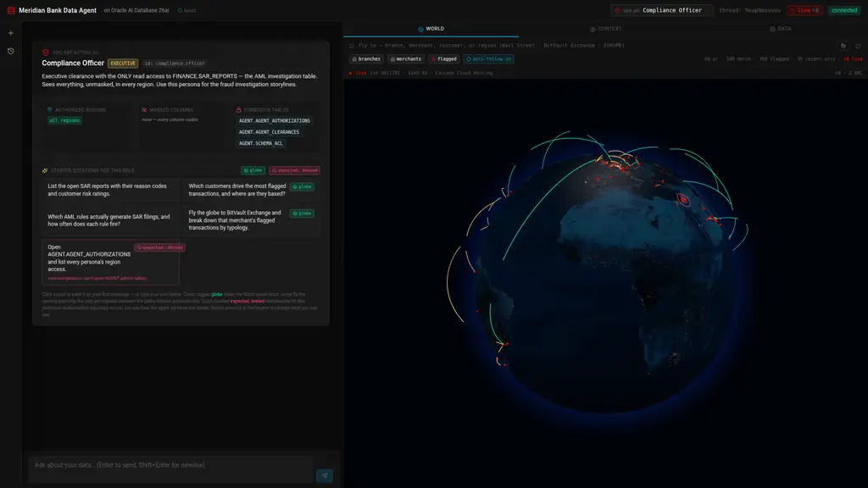This screenshot has width=868, height=488.
Task: Open the About link in header
Action: coord(186,10)
